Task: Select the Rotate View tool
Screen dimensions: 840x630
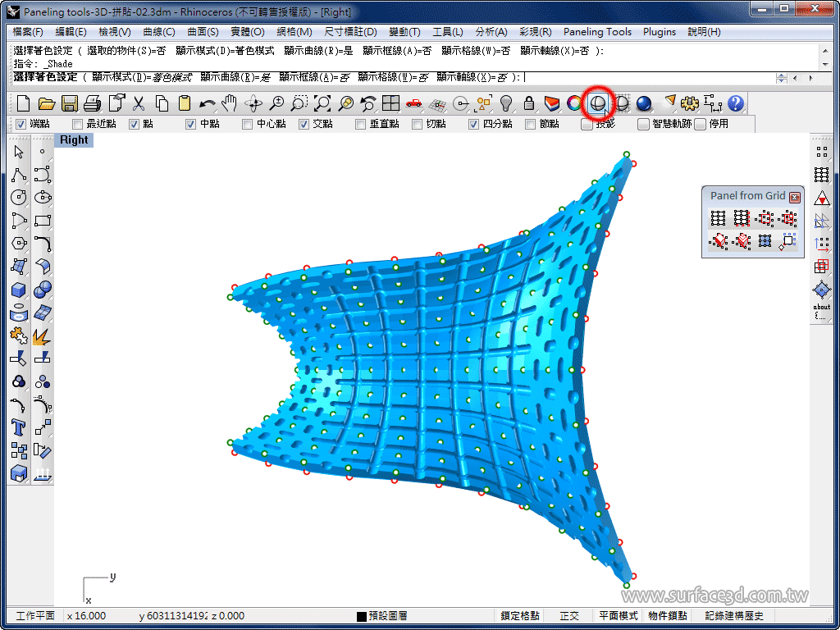Action: [x=253, y=103]
